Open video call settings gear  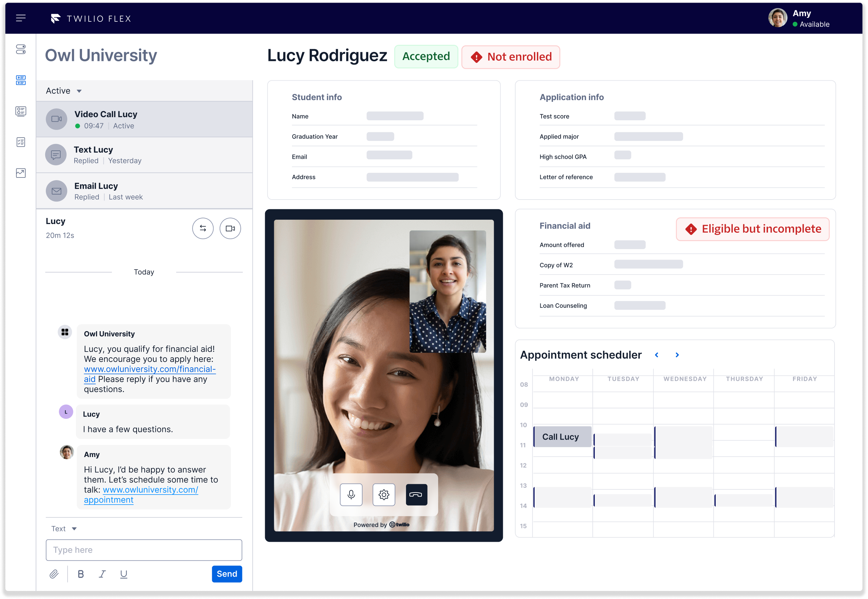384,495
